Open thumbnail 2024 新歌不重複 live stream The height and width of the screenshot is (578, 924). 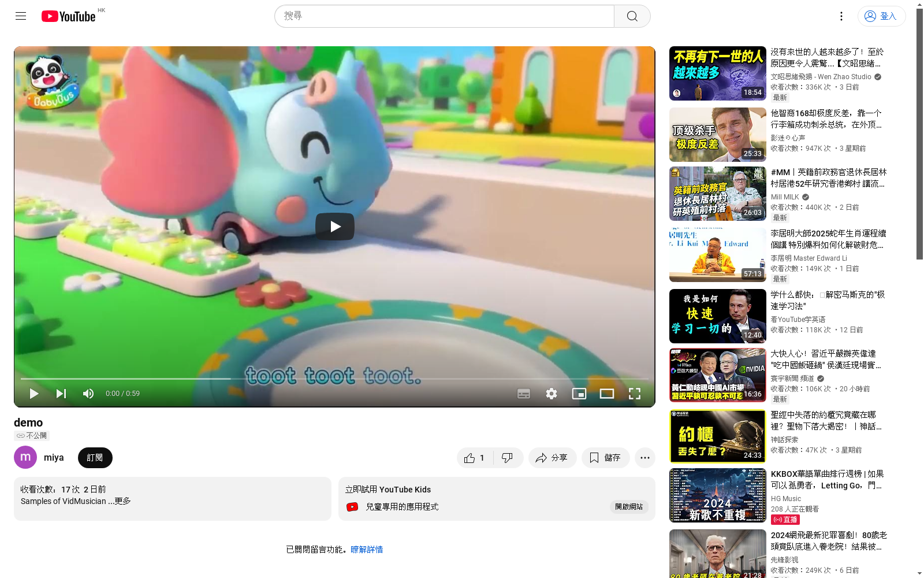(x=718, y=495)
